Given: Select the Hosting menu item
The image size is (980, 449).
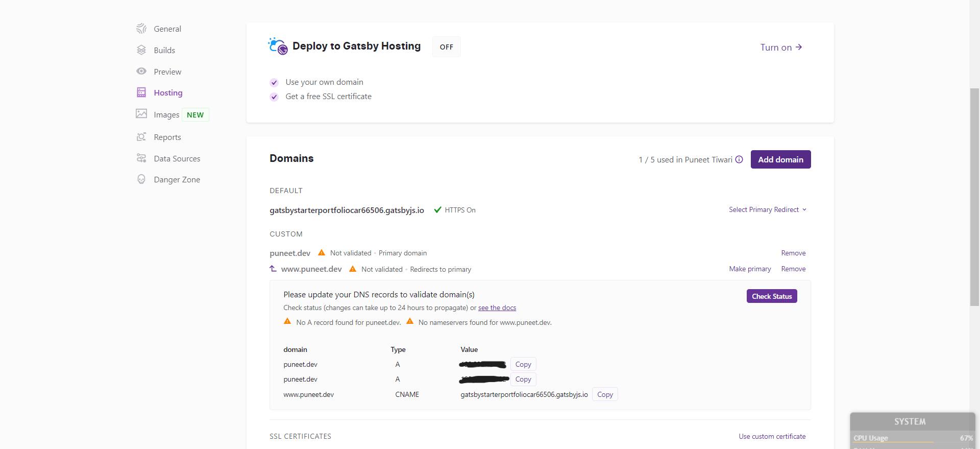Looking at the screenshot, I should (x=168, y=93).
